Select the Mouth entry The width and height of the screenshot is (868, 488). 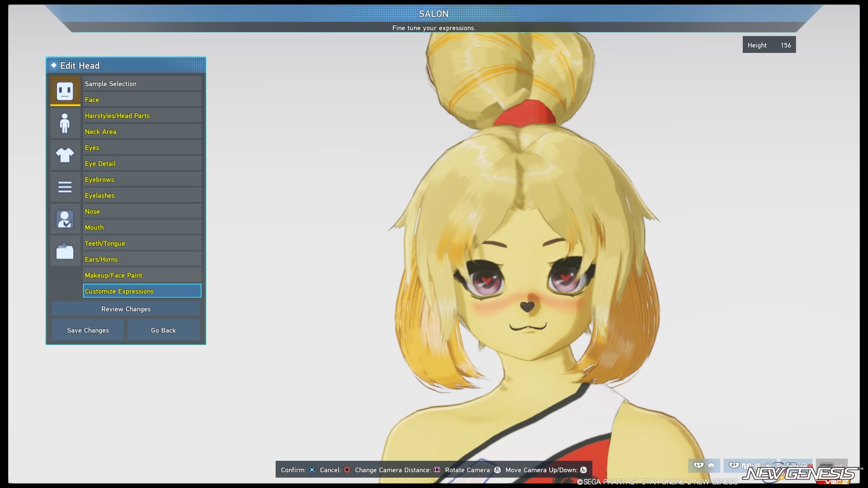142,227
